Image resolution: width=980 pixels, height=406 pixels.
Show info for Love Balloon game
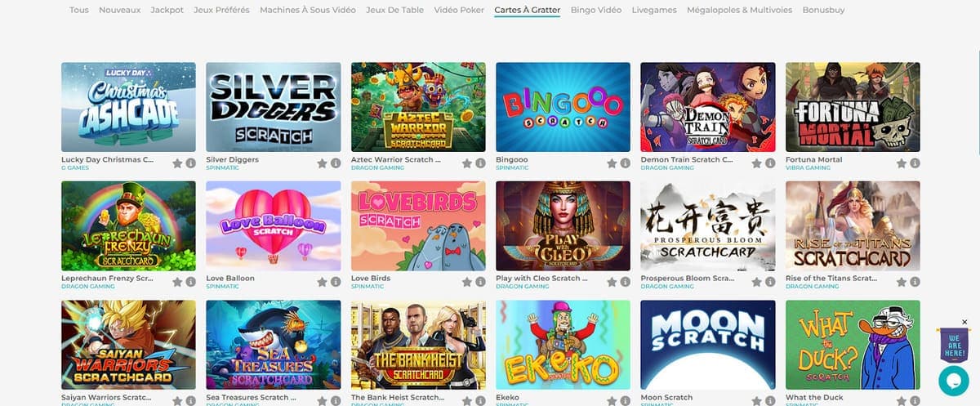pos(336,282)
